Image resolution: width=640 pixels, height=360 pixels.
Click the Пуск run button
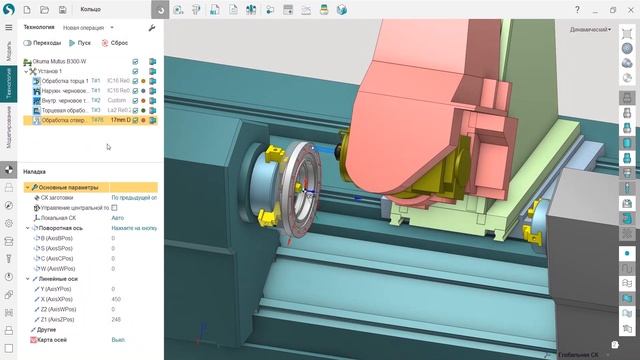(x=80, y=43)
